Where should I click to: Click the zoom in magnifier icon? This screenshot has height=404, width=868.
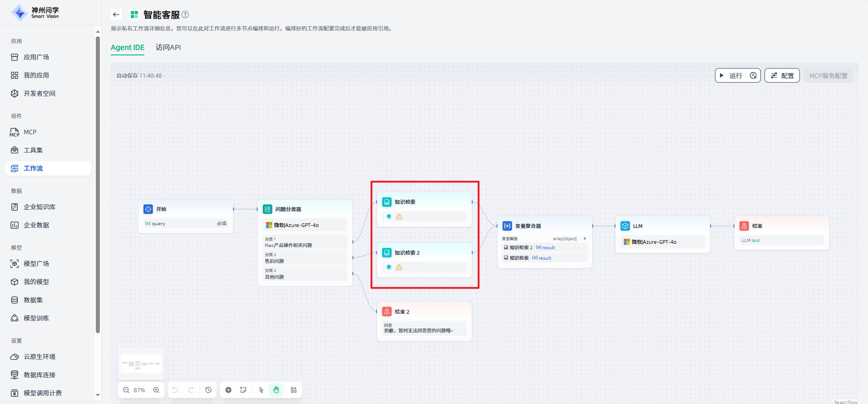(x=156, y=390)
